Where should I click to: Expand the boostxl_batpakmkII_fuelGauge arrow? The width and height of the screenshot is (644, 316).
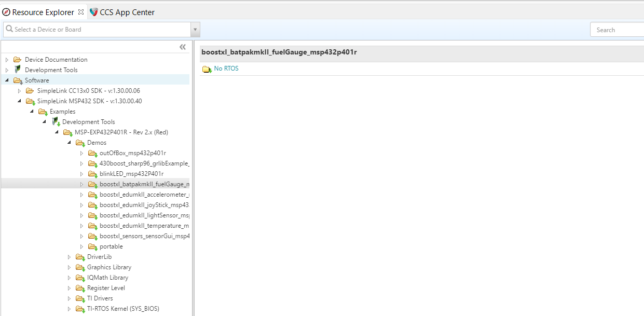(81, 184)
